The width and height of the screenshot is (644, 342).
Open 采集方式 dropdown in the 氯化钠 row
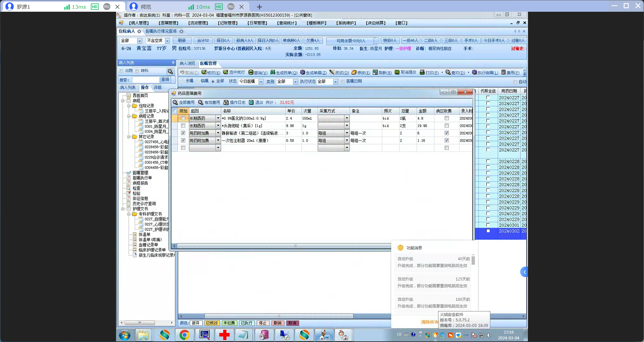[x=347, y=118]
